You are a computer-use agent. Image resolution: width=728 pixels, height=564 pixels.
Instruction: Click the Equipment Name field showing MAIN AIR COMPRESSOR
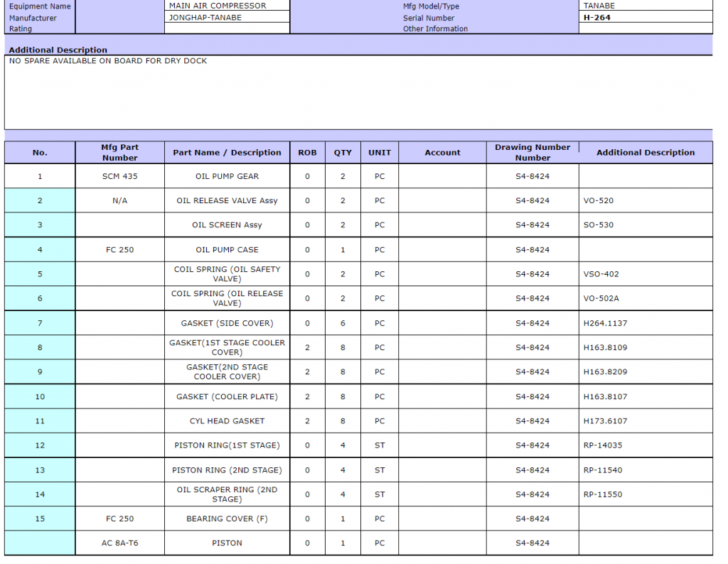(x=227, y=6)
